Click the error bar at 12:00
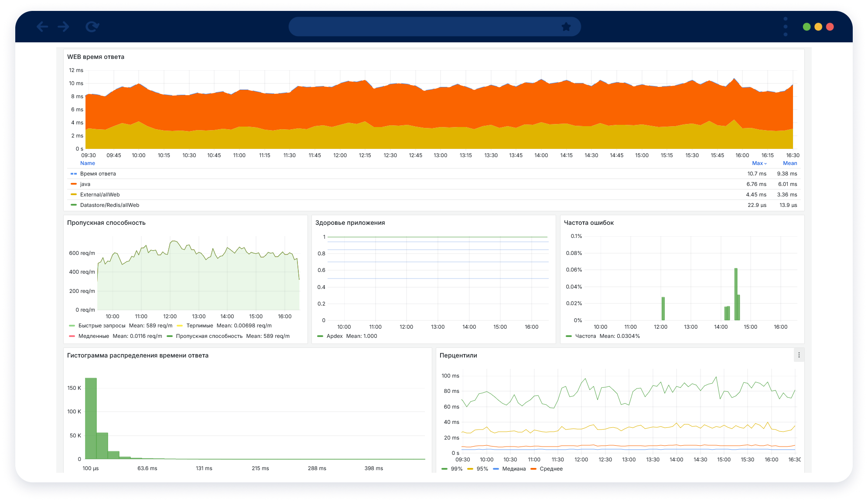 (663, 309)
